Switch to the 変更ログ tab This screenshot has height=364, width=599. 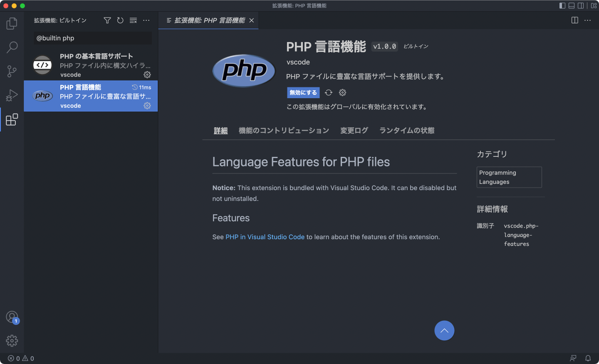click(354, 131)
